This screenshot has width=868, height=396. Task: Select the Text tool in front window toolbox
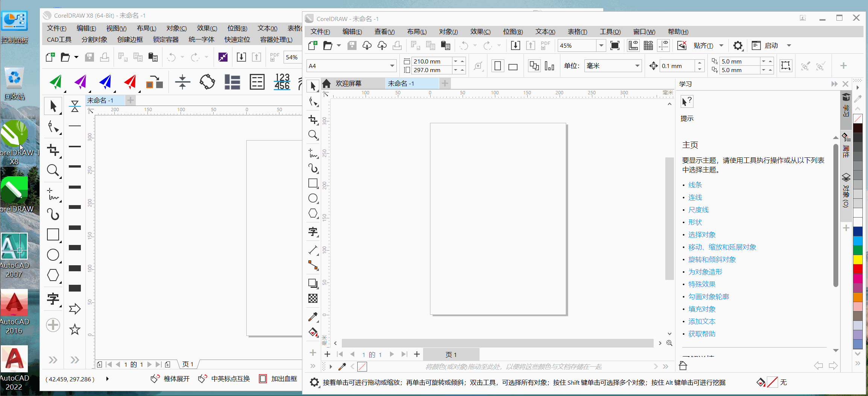point(313,231)
